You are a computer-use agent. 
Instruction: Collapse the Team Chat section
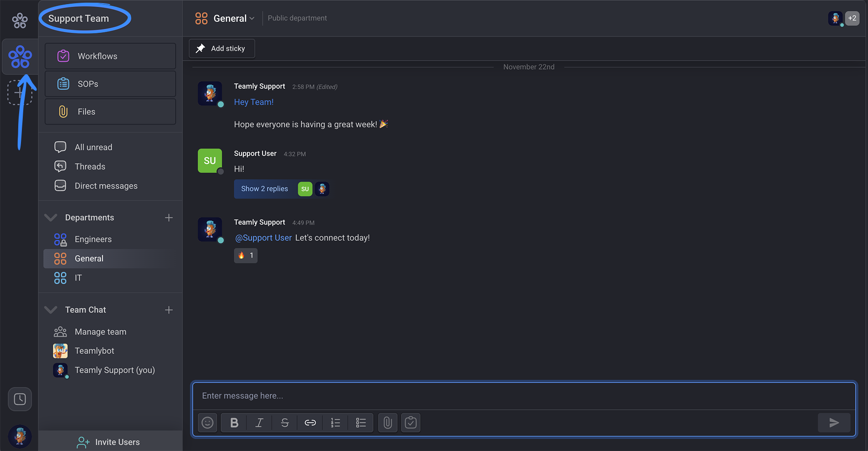pyautogui.click(x=51, y=310)
